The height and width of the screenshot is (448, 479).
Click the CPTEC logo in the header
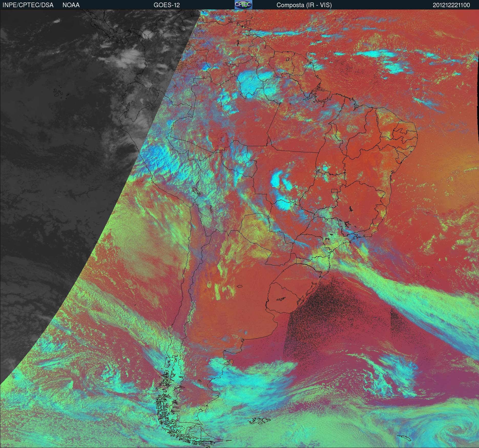coord(243,5)
